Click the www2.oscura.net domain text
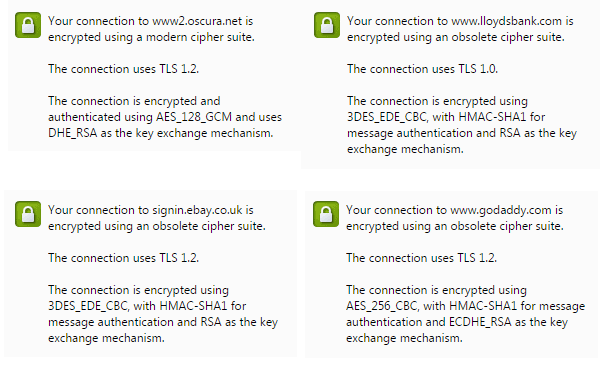The image size is (600, 365). tap(197, 21)
